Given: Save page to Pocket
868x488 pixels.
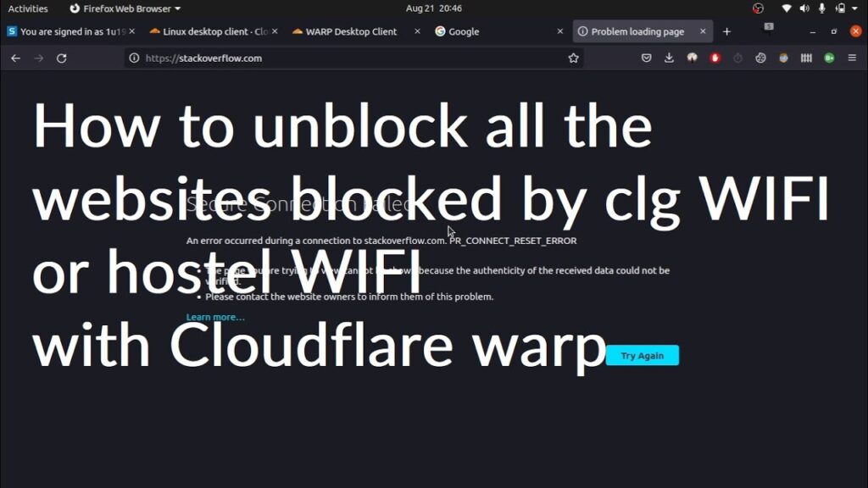Looking at the screenshot, I should tap(646, 58).
